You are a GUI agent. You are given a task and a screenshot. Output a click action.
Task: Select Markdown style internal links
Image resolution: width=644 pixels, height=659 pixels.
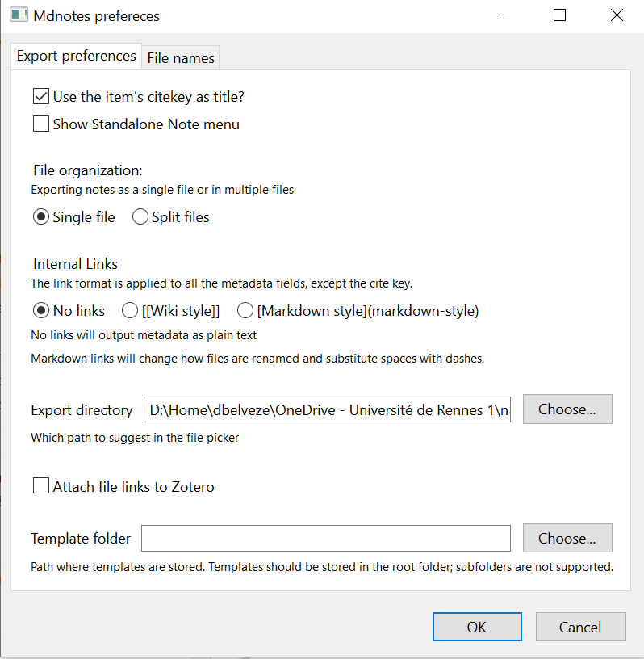tap(245, 311)
